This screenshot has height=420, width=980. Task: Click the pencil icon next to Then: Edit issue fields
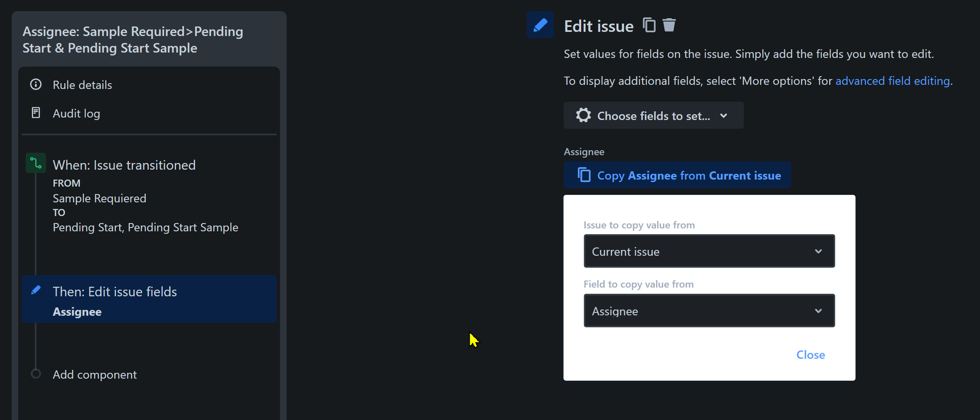(36, 290)
